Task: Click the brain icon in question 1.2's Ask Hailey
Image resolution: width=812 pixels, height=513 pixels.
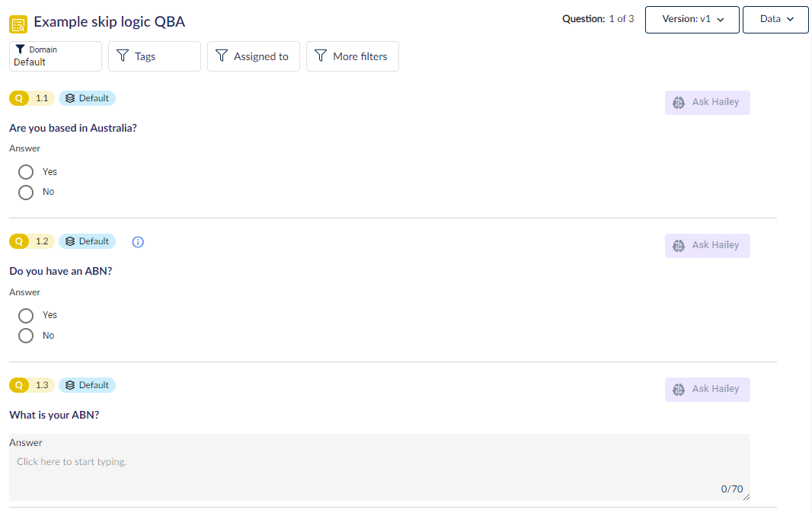Action: (679, 246)
